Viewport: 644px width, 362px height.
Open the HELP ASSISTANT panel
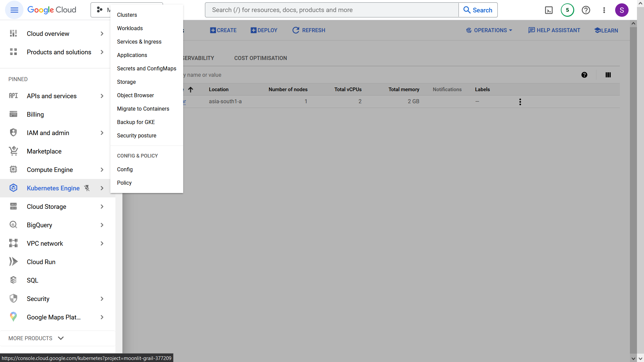click(x=554, y=30)
